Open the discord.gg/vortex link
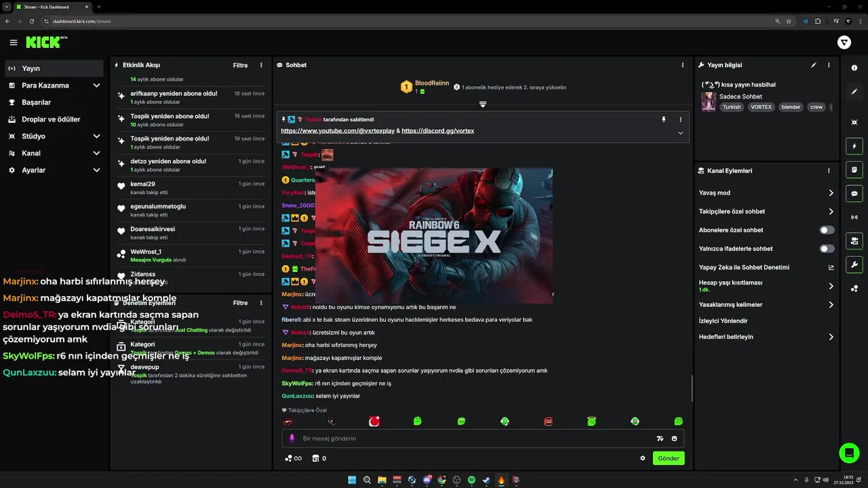Screen dimensions: 868x488 click(438, 130)
